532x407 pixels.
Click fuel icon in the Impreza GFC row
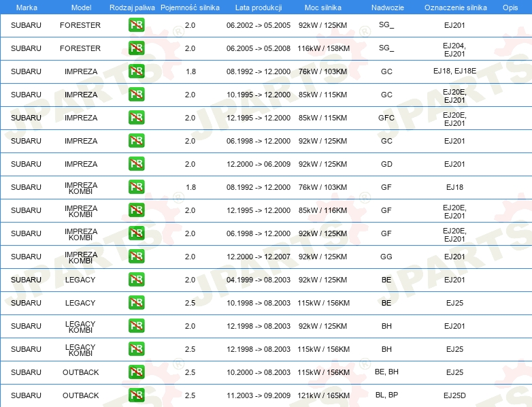coord(136,117)
